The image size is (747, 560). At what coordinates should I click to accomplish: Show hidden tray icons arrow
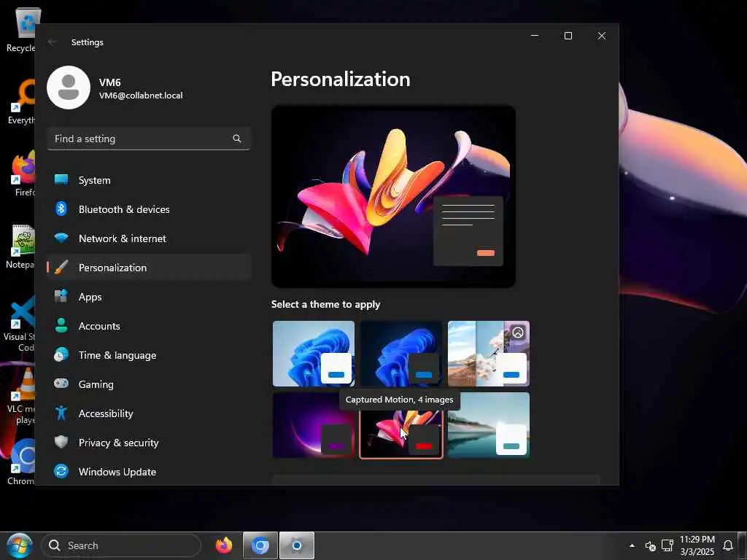[632, 545]
